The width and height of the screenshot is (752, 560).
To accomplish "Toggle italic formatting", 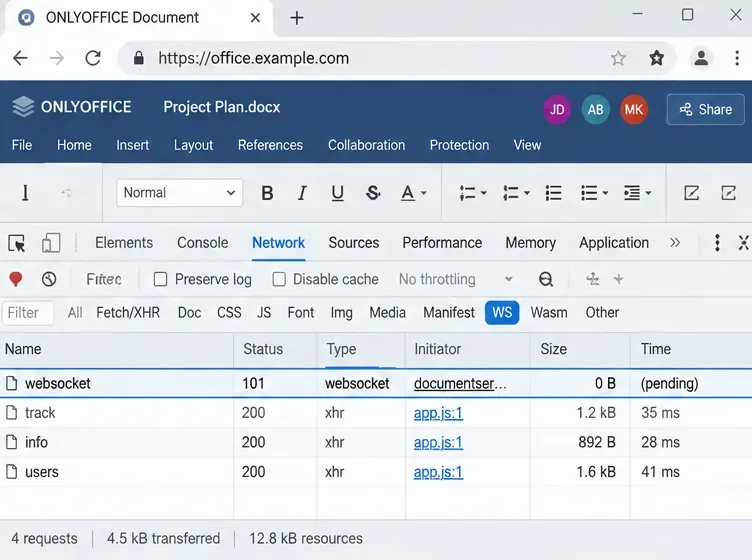I will (x=302, y=193).
